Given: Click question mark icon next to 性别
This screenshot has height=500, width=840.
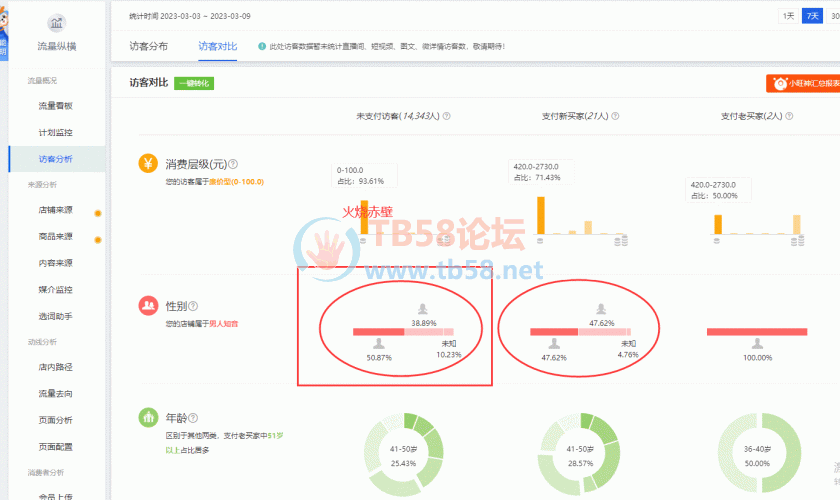Looking at the screenshot, I should tap(194, 306).
